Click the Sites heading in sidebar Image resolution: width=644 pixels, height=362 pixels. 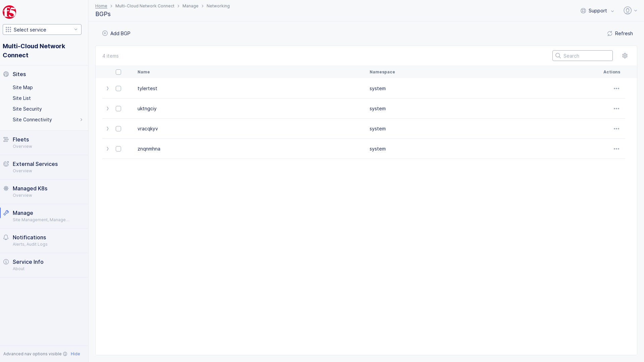click(x=19, y=74)
